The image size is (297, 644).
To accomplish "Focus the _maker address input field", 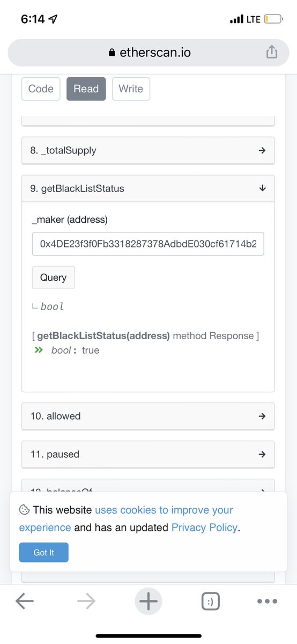I will point(148,244).
